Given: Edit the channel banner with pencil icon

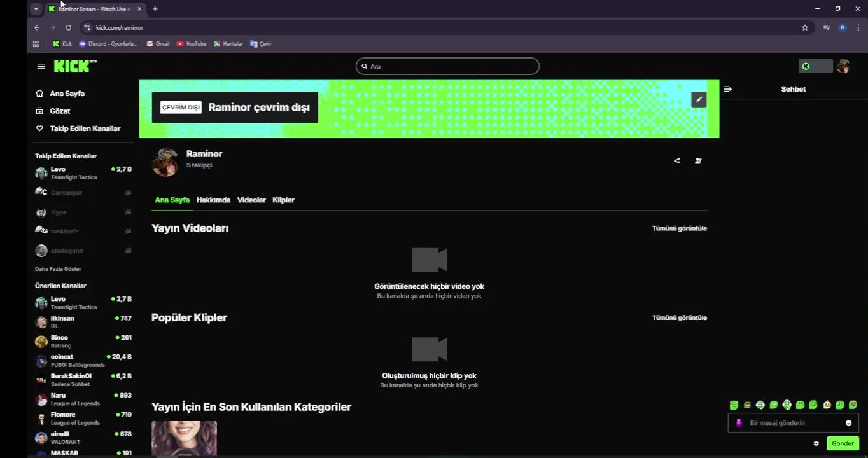Looking at the screenshot, I should coord(699,99).
